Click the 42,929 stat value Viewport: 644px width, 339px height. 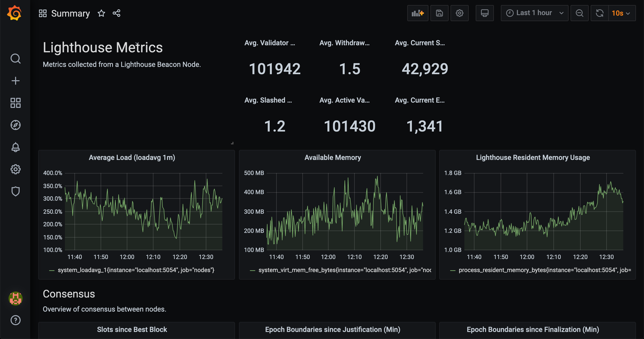coord(425,69)
